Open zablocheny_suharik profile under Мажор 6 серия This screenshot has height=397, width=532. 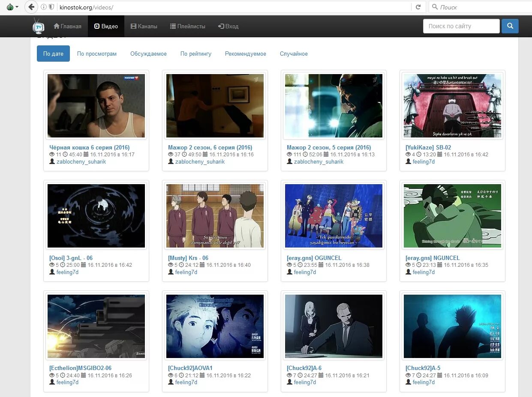(x=200, y=162)
